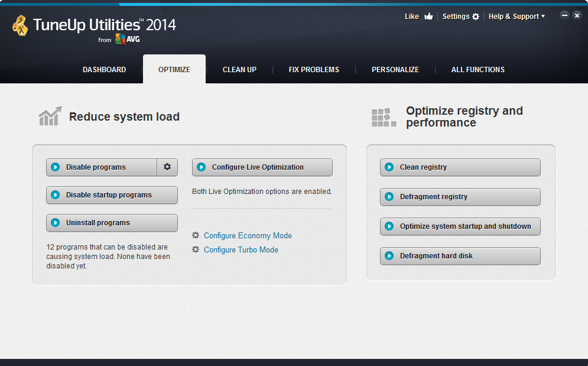588x366 pixels.
Task: Click the Disable programs button
Action: [102, 167]
